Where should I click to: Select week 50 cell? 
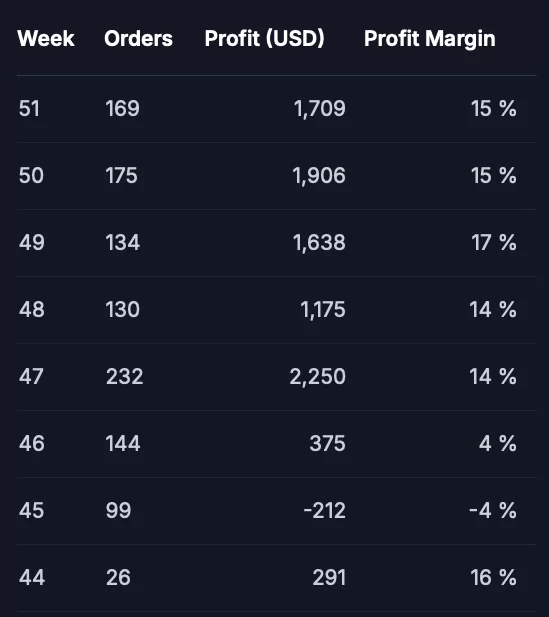31,175
